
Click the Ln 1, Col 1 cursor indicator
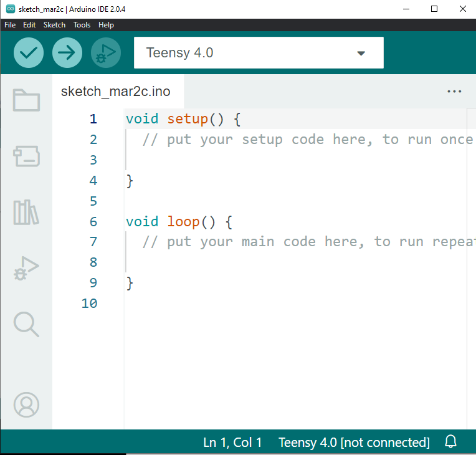(232, 443)
